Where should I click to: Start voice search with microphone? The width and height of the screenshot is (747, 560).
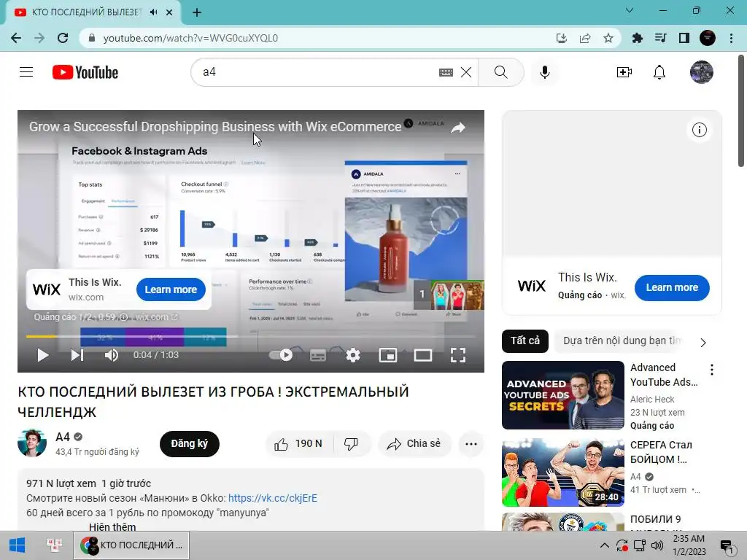click(545, 72)
